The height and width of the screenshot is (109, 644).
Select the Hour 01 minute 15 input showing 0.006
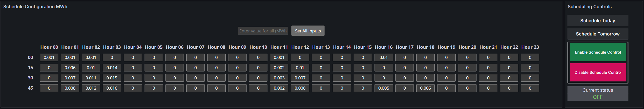tap(70, 68)
